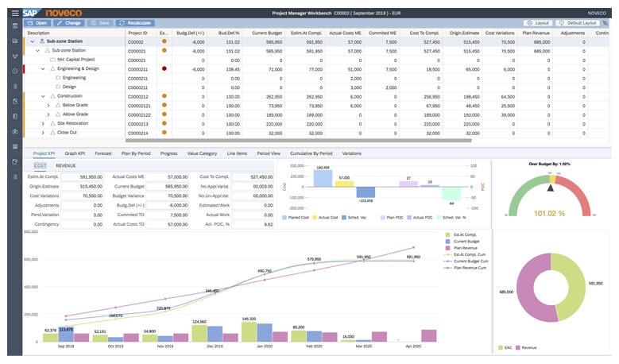Open the Line Items tab
Screen dimensions: 619x364
click(237, 153)
